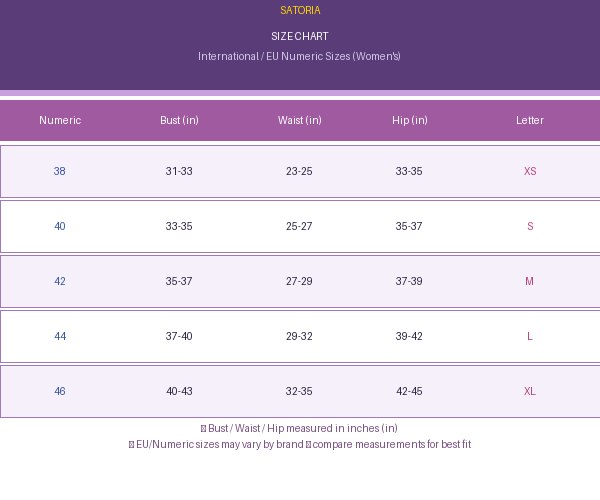Click bust measurement 37-40
600x500 pixels.
click(x=179, y=336)
